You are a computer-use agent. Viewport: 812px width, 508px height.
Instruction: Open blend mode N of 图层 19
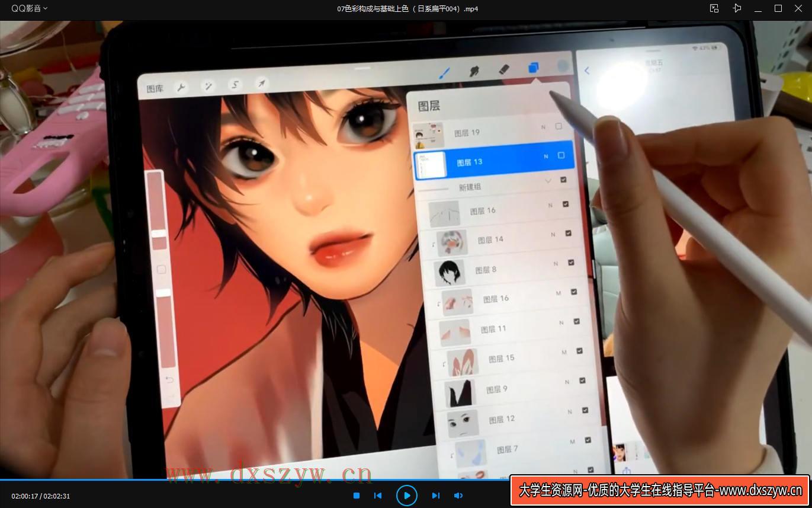click(x=543, y=127)
